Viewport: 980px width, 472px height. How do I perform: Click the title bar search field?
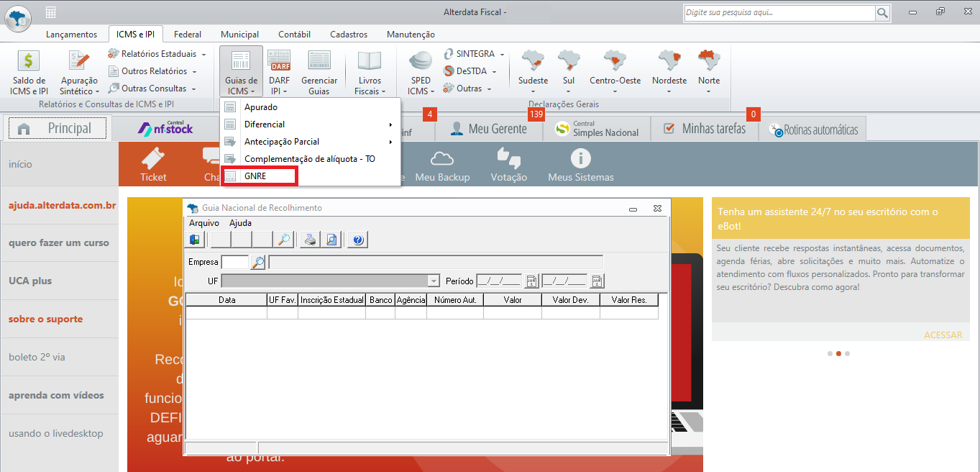(x=779, y=13)
